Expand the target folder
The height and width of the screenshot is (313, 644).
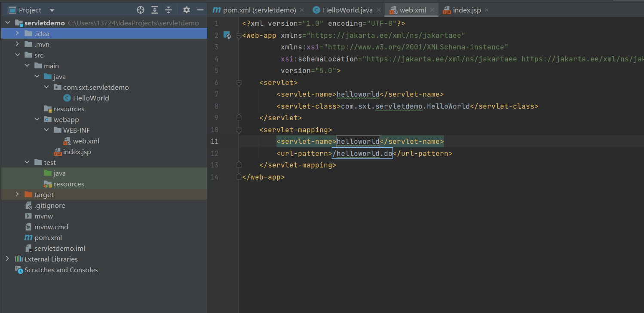click(17, 194)
